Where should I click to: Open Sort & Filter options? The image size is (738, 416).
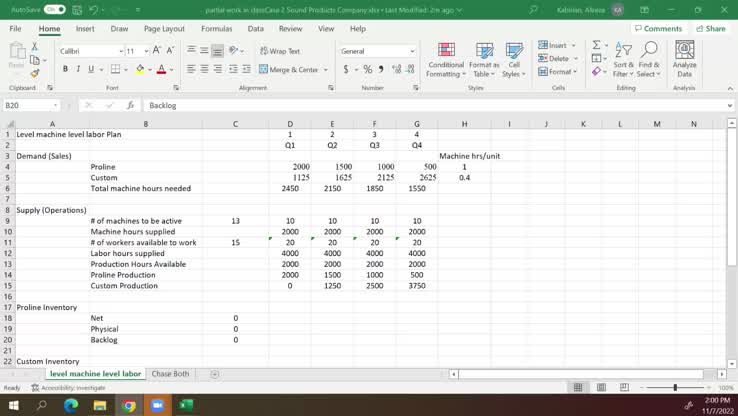coord(623,60)
